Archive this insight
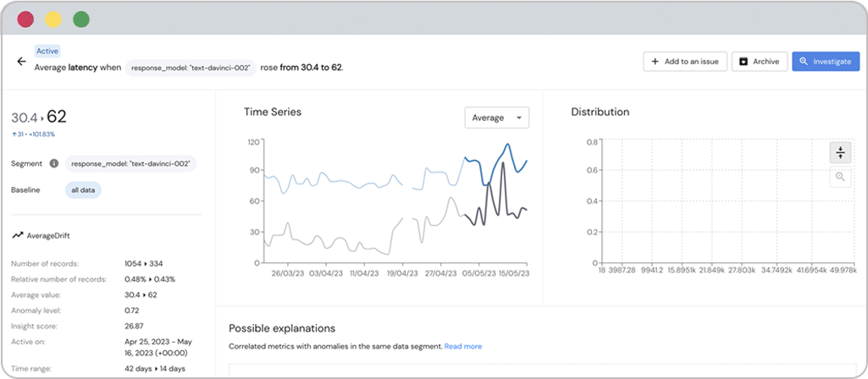The width and height of the screenshot is (868, 379). 759,62
